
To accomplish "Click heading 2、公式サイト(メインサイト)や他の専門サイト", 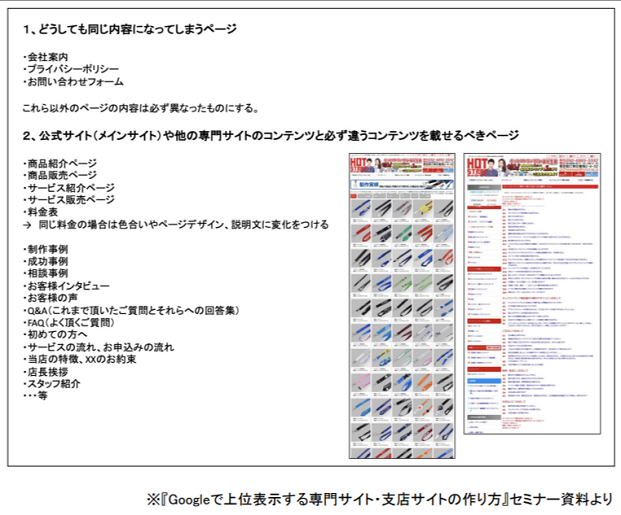I will pyautogui.click(x=270, y=136).
